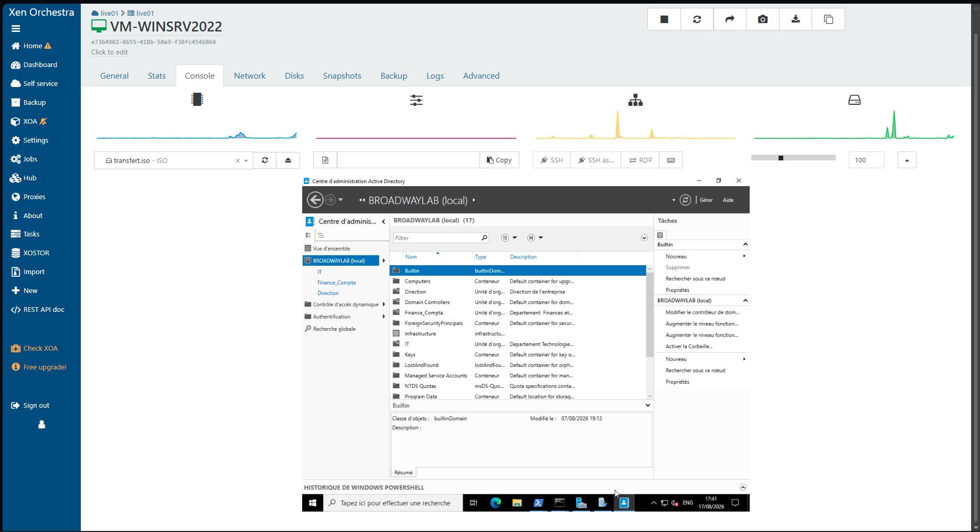
Task: Open File Explorer from the taskbar
Action: [517, 503]
